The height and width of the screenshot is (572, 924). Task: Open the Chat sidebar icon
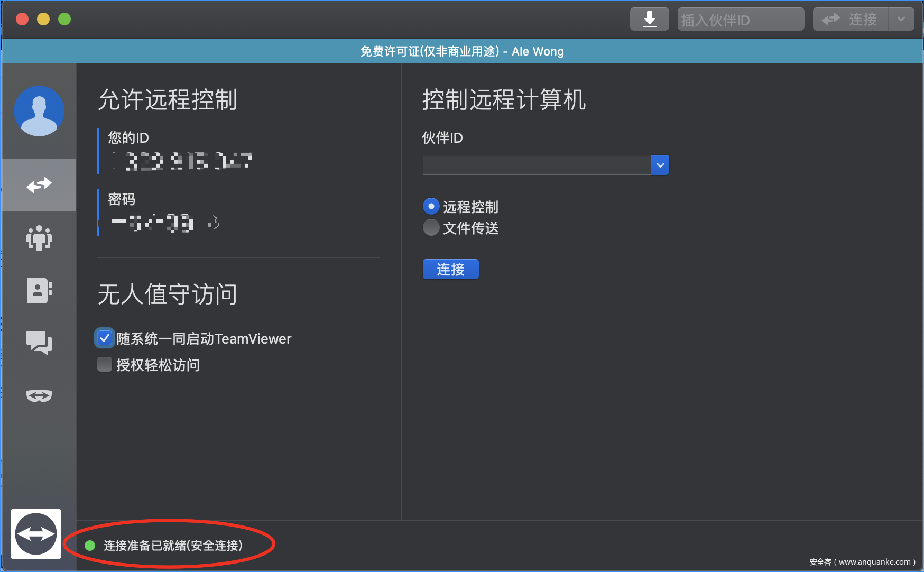[39, 343]
